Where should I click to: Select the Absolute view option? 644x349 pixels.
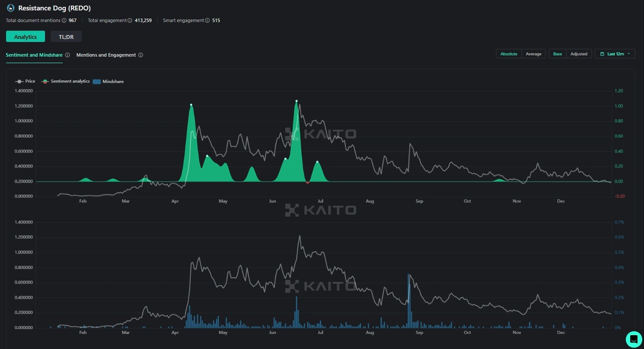coord(509,54)
